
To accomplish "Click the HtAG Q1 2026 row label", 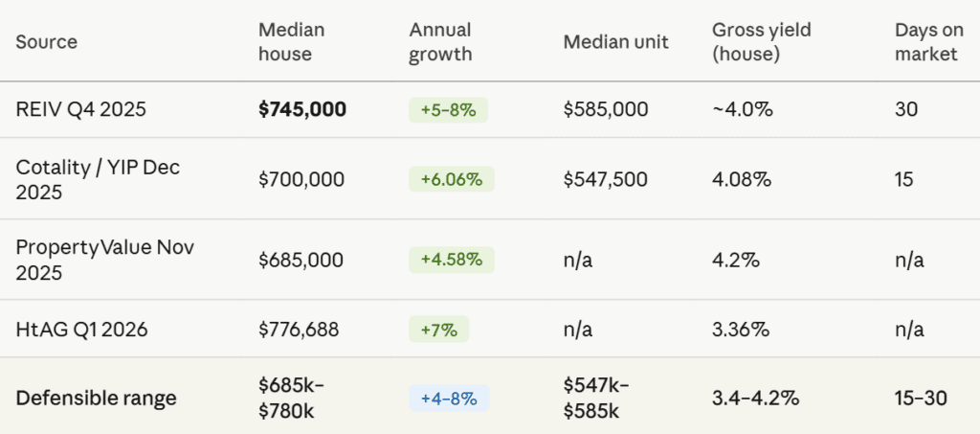I will coord(82,330).
